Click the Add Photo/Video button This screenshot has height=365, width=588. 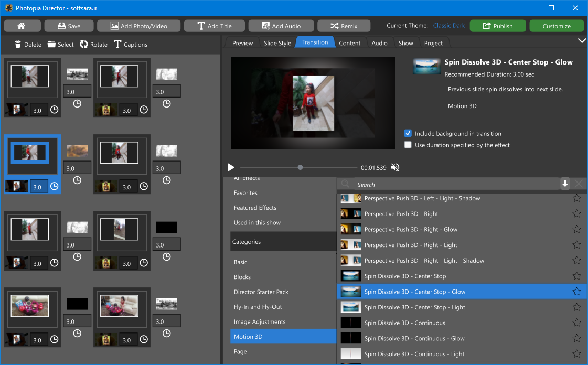coord(138,26)
